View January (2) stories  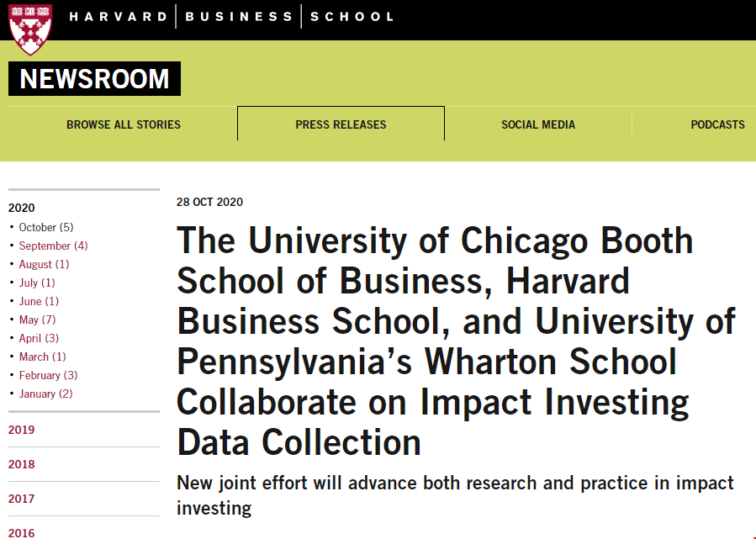[x=45, y=394]
